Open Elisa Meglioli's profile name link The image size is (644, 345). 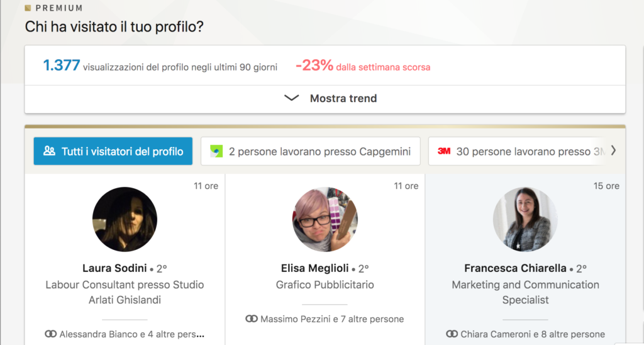tap(314, 268)
